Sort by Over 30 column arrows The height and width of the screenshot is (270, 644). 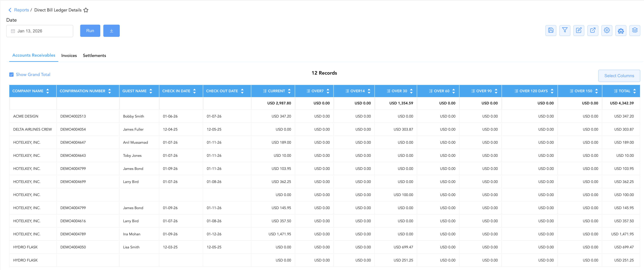pos(411,91)
